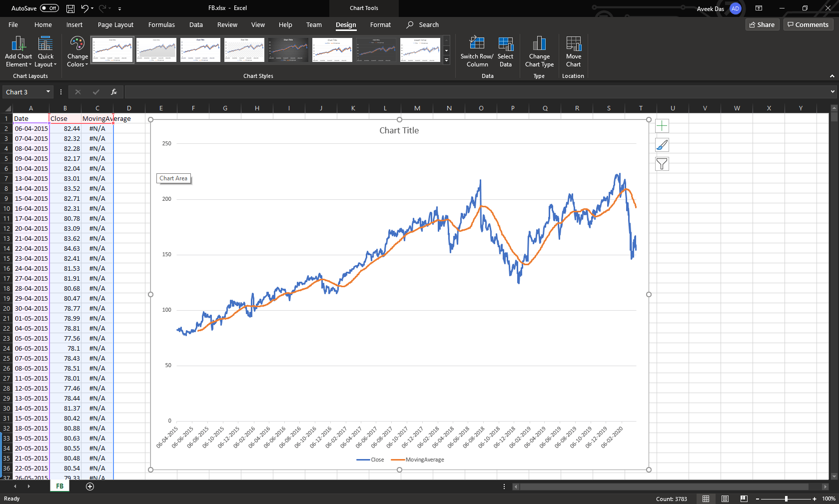Open the Add Chart Element menu
The width and height of the screenshot is (839, 504).
18,51
